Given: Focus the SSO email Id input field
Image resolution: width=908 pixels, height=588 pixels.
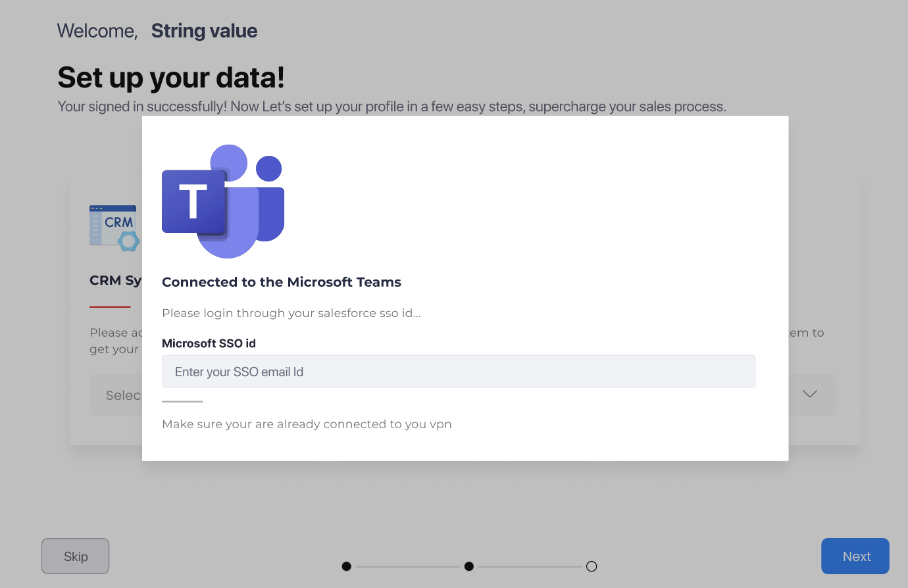Looking at the screenshot, I should click(459, 372).
